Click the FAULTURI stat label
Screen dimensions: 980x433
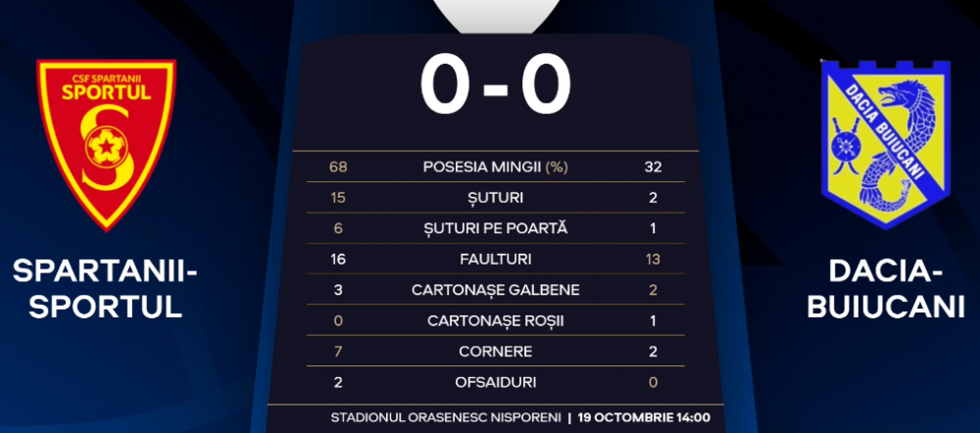(496, 260)
